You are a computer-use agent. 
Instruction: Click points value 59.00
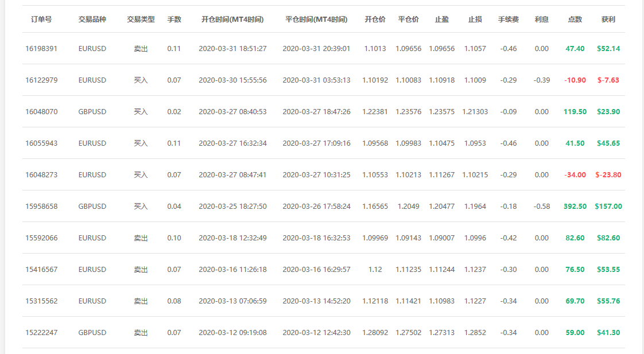tap(575, 333)
